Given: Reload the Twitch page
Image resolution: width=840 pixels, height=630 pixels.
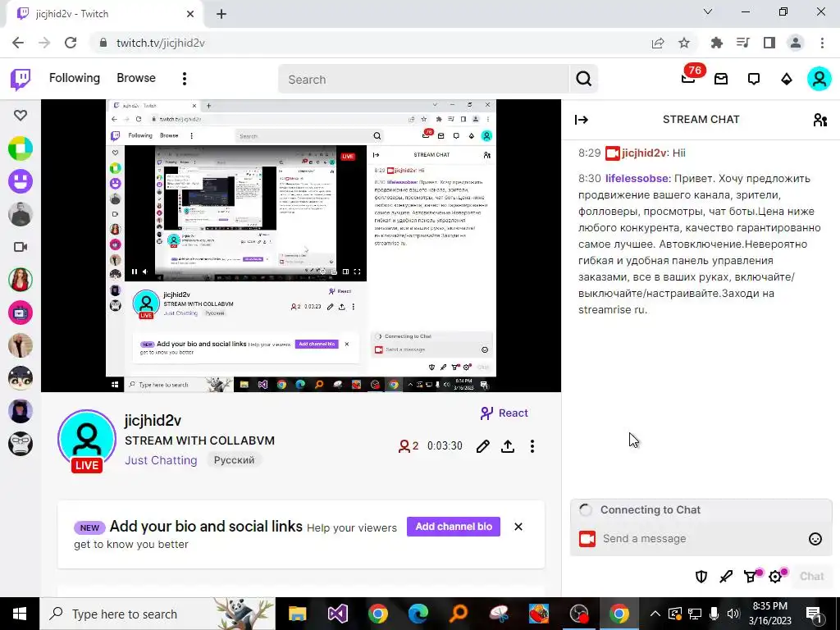Looking at the screenshot, I should 71,43.
